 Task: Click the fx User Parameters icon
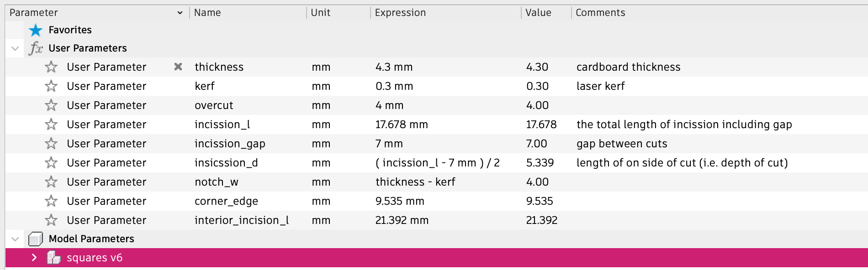[x=36, y=48]
